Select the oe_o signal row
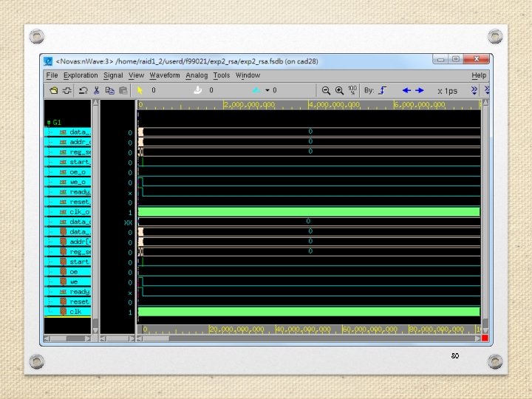The height and width of the screenshot is (399, 532). [67, 172]
